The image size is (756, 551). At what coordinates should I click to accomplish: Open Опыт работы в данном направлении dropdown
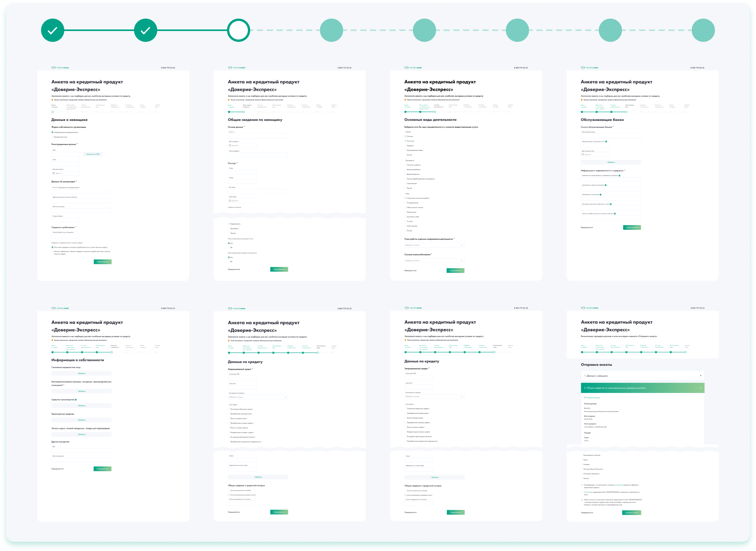434,245
